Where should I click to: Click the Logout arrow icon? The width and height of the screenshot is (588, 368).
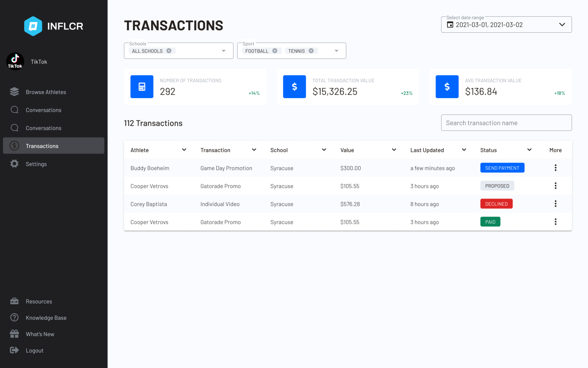point(14,350)
